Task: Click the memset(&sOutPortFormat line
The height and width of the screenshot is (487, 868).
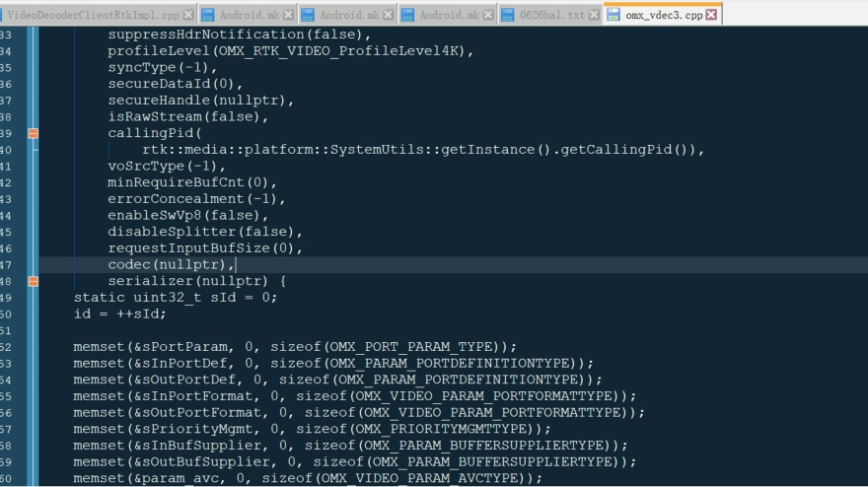Action: 359,413
